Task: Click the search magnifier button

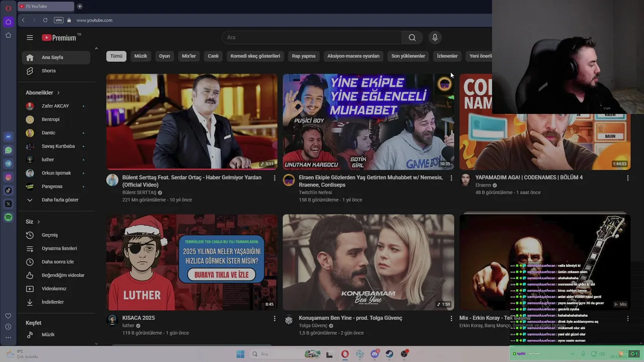Action: click(x=412, y=38)
